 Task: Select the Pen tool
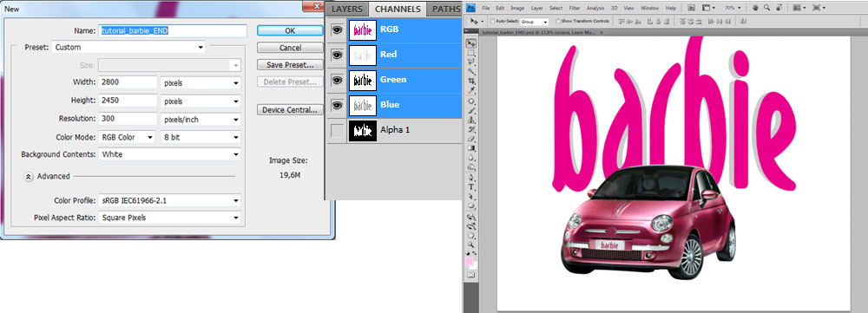tap(471, 178)
